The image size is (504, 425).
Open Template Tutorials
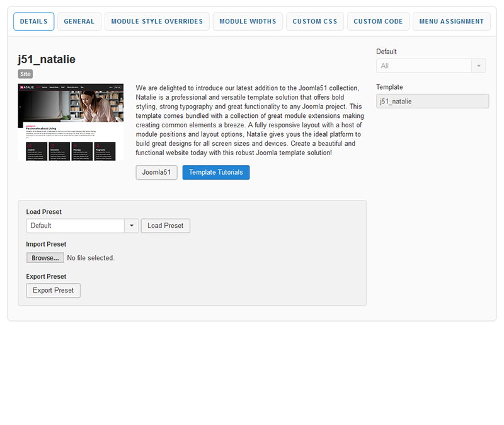pyautogui.click(x=216, y=173)
